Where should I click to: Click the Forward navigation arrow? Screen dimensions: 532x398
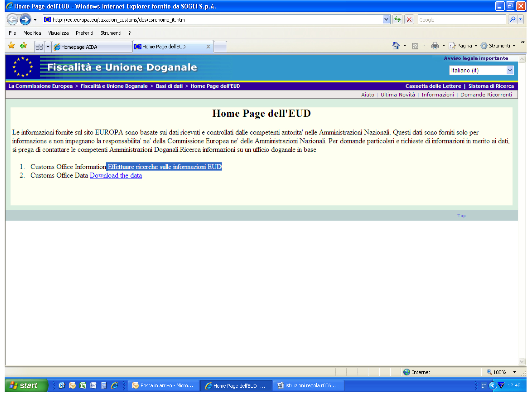click(25, 20)
